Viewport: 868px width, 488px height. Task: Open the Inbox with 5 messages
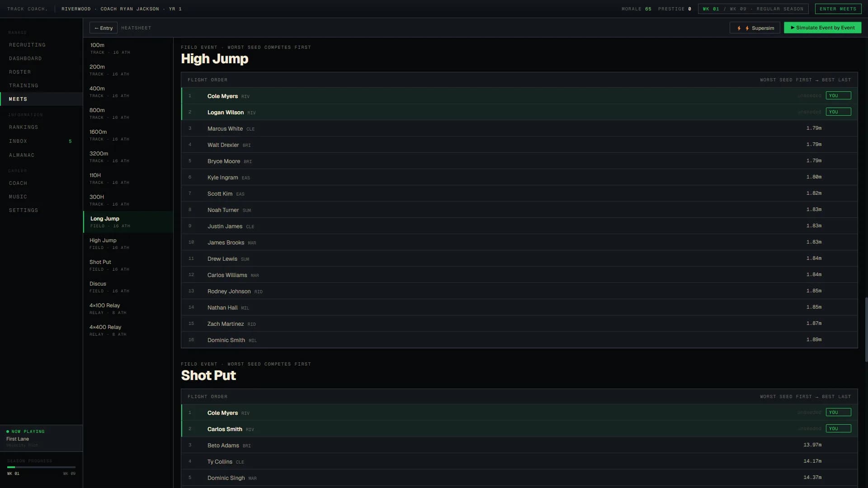(41, 141)
